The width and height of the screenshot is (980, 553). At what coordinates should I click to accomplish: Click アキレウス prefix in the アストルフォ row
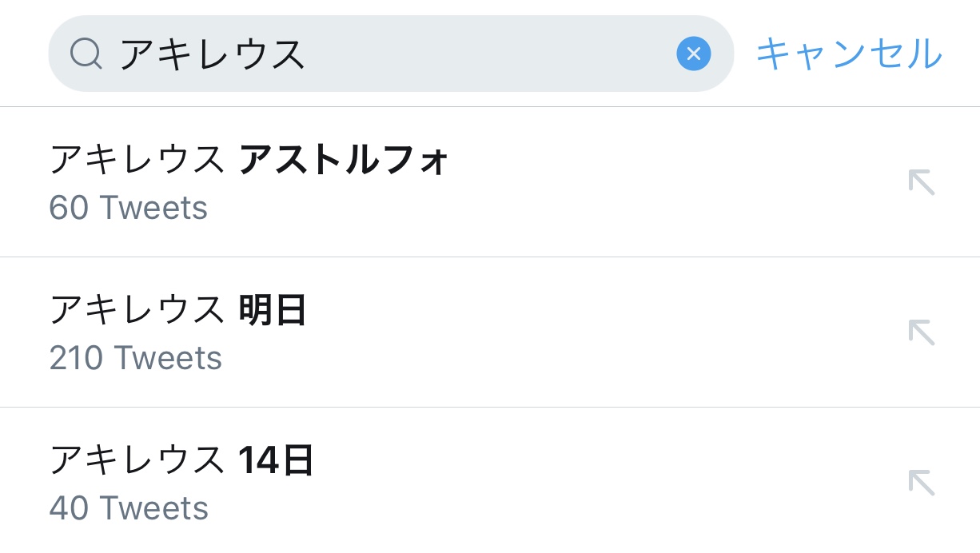(137, 161)
